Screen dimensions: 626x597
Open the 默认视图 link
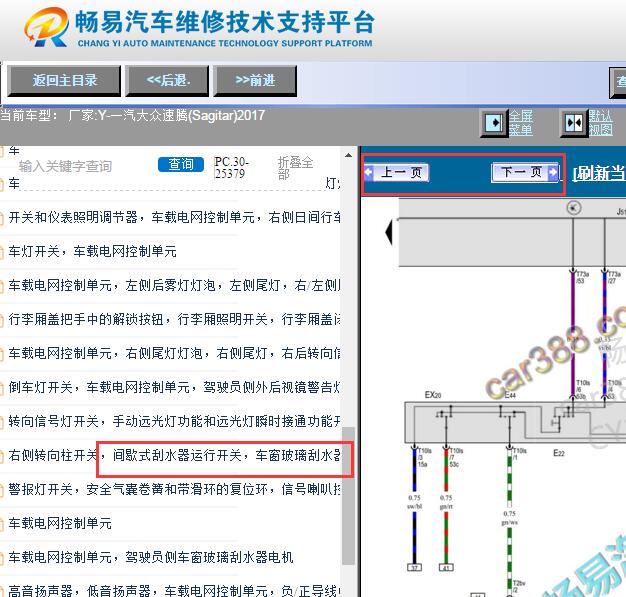(x=600, y=123)
